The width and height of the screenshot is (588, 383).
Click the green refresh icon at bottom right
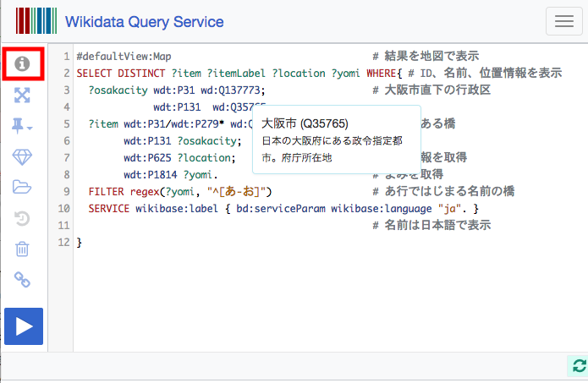click(580, 366)
